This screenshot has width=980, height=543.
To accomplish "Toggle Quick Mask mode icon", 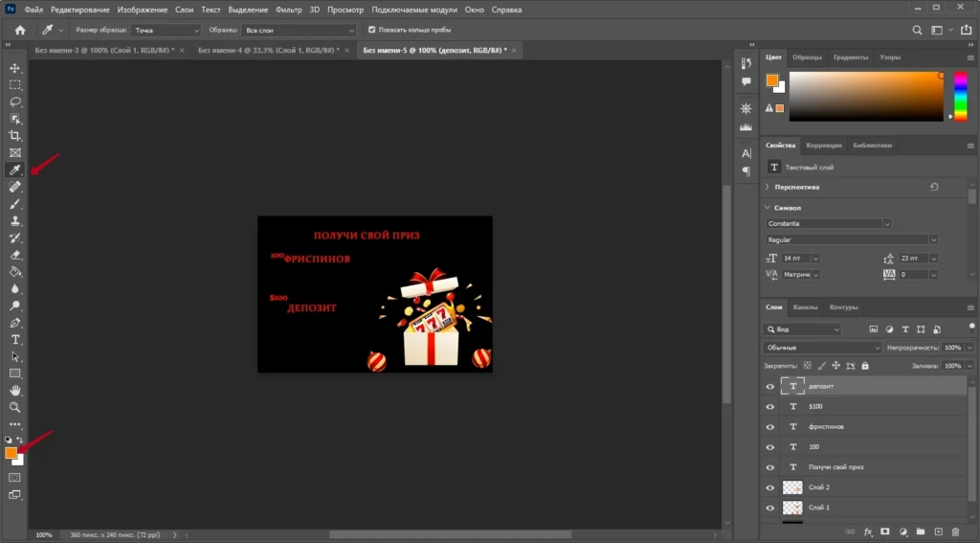I will [14, 477].
